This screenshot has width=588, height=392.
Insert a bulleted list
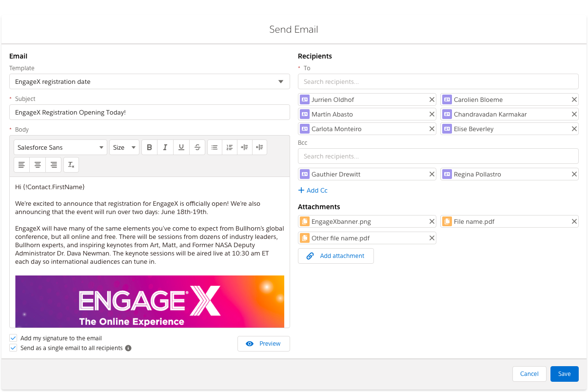pos(215,147)
